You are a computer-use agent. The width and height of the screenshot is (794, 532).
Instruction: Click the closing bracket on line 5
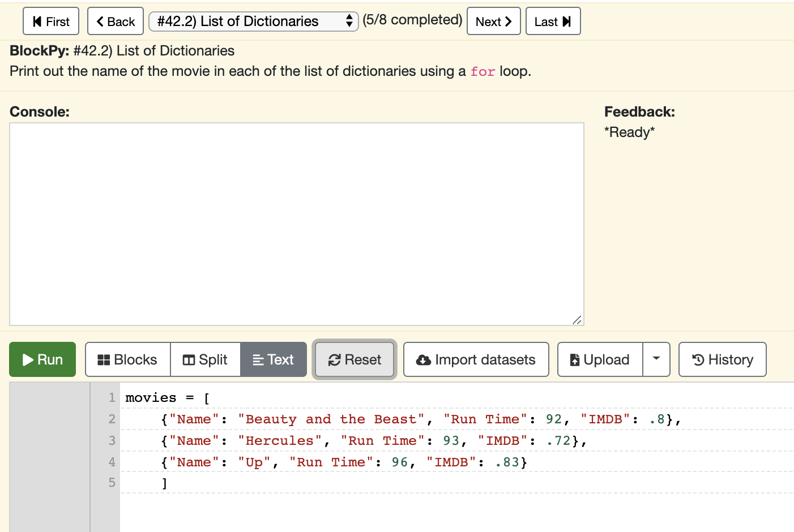point(164,483)
